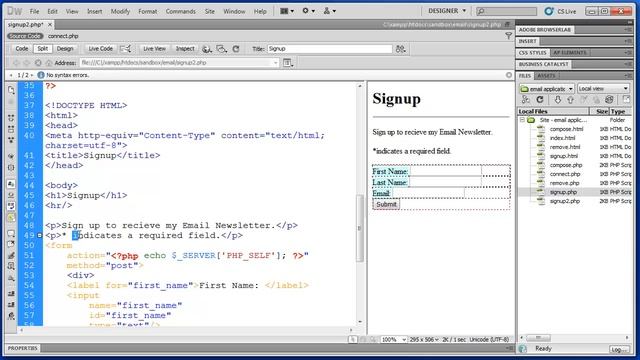
Task: Click the Balance Braces coding icon
Action: pyautogui.click(x=11, y=167)
